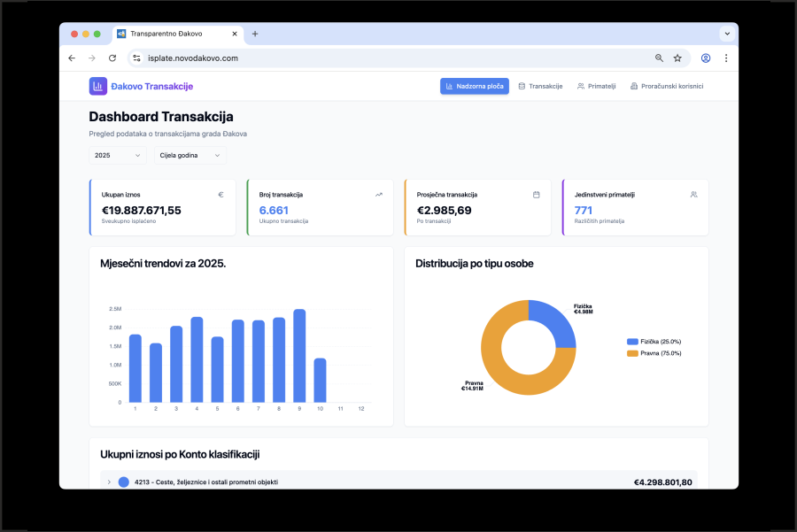Click the Đakovo Transakcije logo icon
The image size is (797, 532).
pos(97,86)
